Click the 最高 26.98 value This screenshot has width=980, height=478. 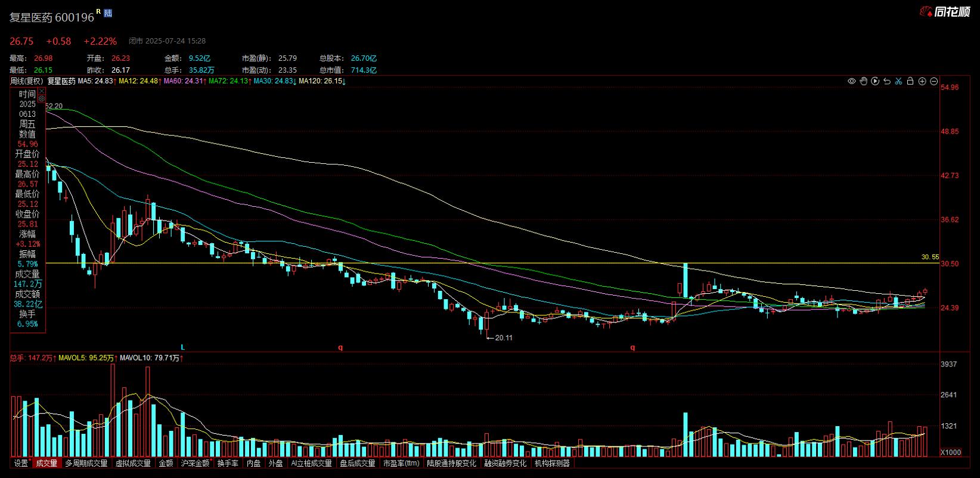click(43, 58)
